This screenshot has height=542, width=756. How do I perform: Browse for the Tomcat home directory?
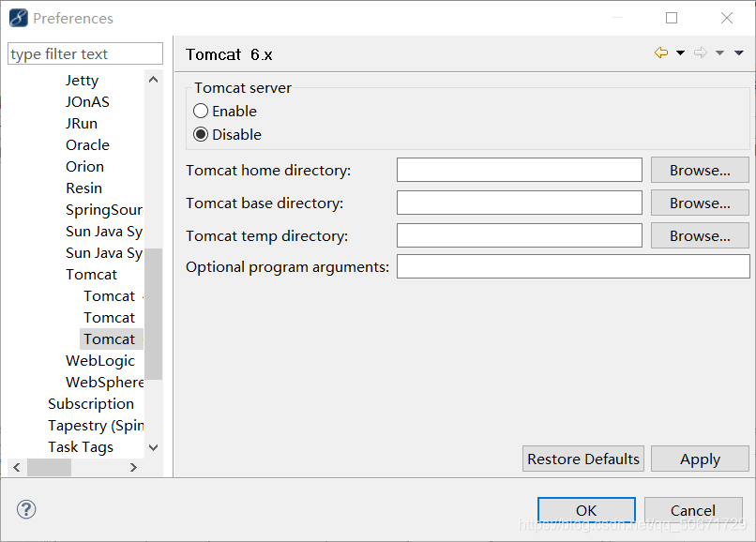pos(700,170)
